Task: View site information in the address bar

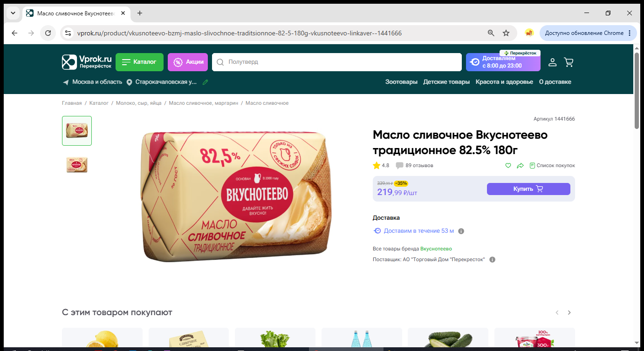Action: pyautogui.click(x=68, y=33)
